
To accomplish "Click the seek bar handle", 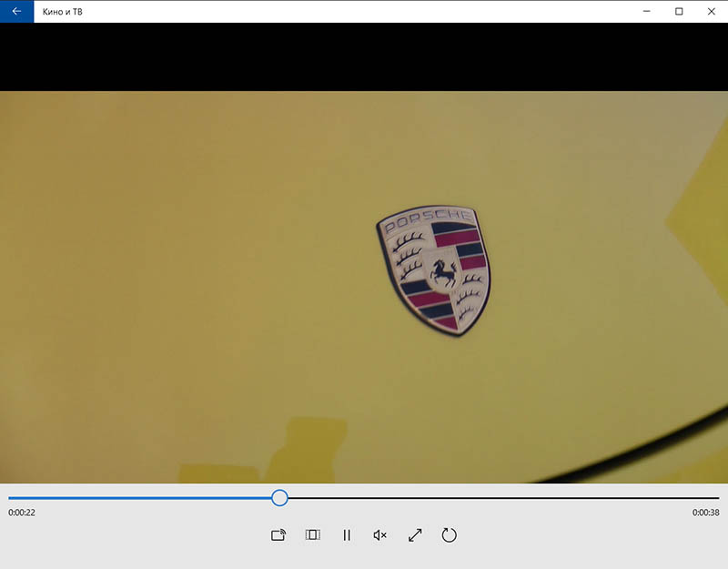I will pyautogui.click(x=279, y=498).
